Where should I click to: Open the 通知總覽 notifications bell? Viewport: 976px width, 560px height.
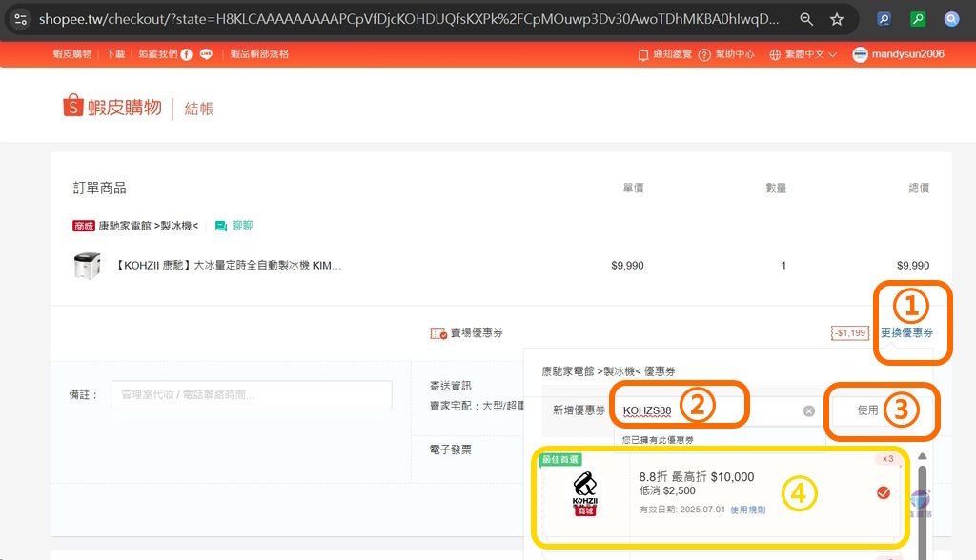(x=664, y=54)
